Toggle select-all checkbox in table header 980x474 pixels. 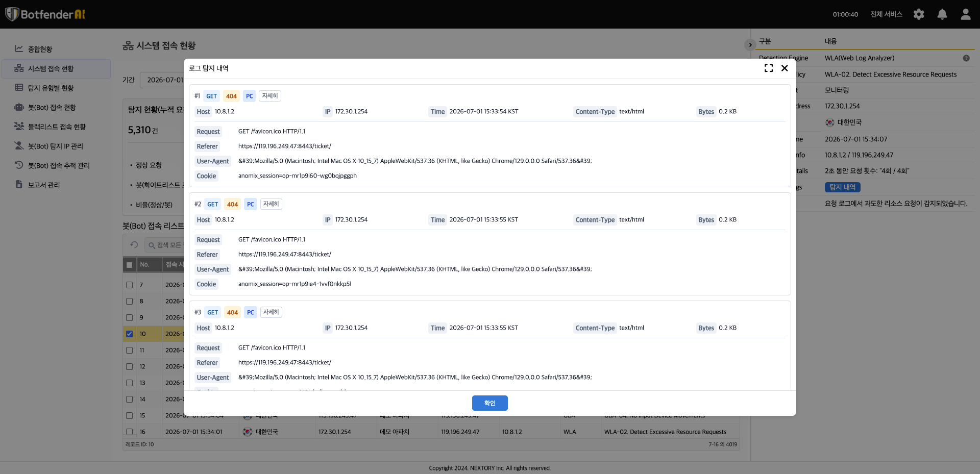point(129,265)
